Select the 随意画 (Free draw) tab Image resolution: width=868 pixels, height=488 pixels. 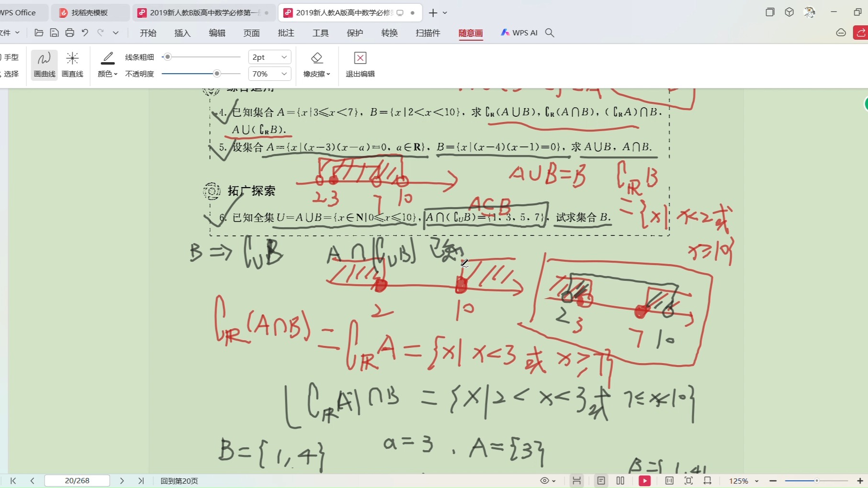click(x=471, y=33)
